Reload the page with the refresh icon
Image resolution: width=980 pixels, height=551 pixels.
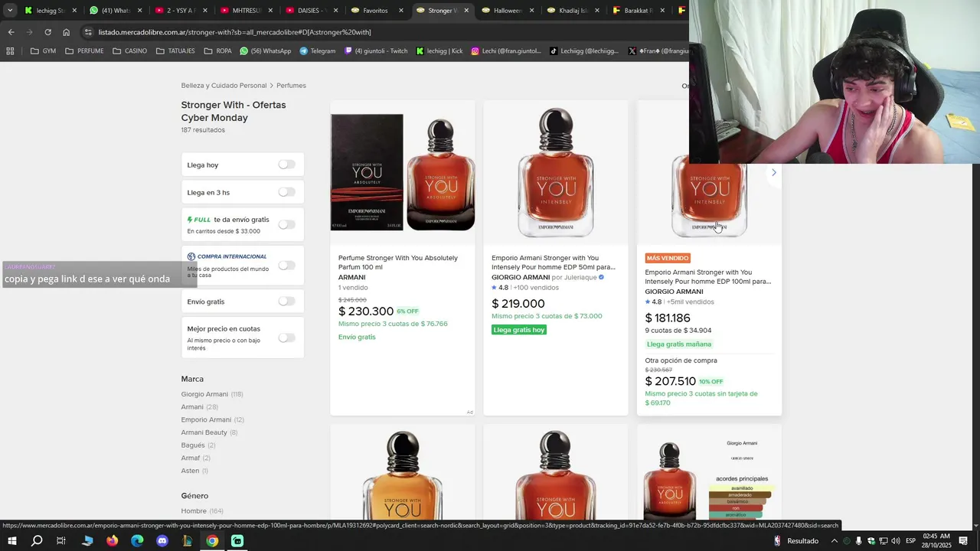coord(47,32)
